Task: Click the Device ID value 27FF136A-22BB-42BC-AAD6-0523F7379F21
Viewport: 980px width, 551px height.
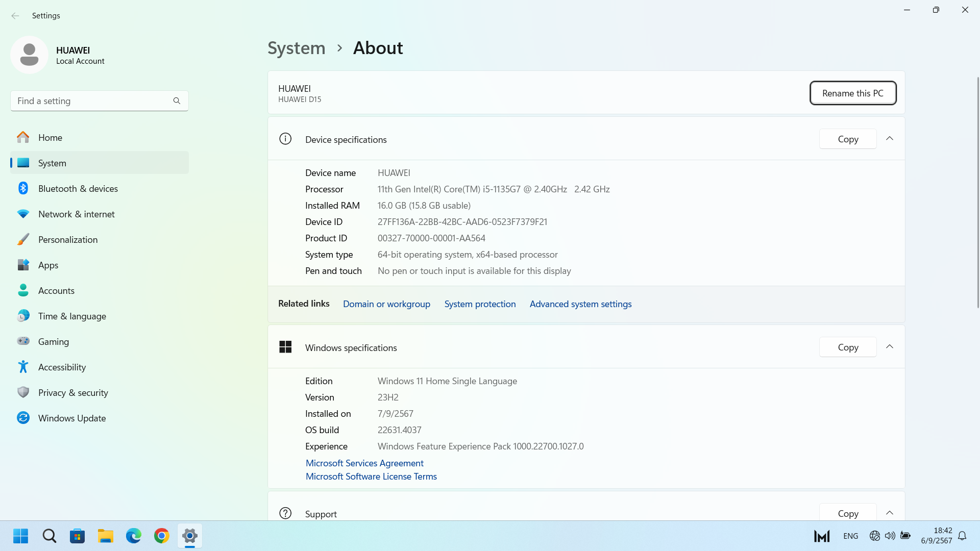Action: pos(462,222)
